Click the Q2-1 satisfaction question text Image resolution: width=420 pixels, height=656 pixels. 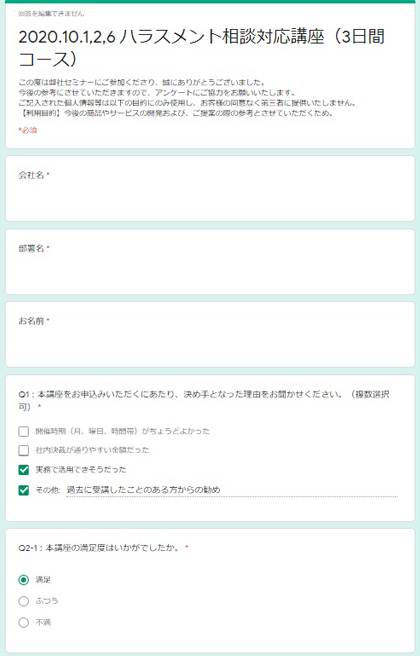(x=99, y=548)
